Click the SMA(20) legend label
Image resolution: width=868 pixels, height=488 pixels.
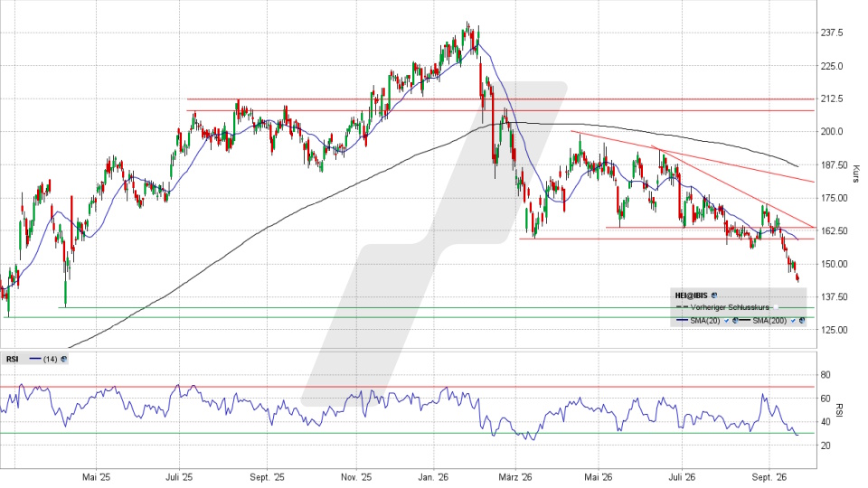coord(704,320)
